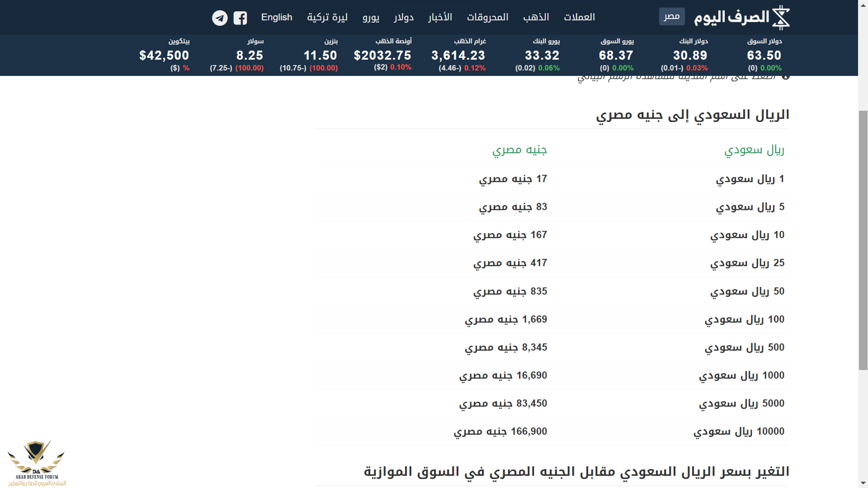The width and height of the screenshot is (868, 488).
Task: View the بيتكوين Bitcoin price ticker
Action: point(164,55)
